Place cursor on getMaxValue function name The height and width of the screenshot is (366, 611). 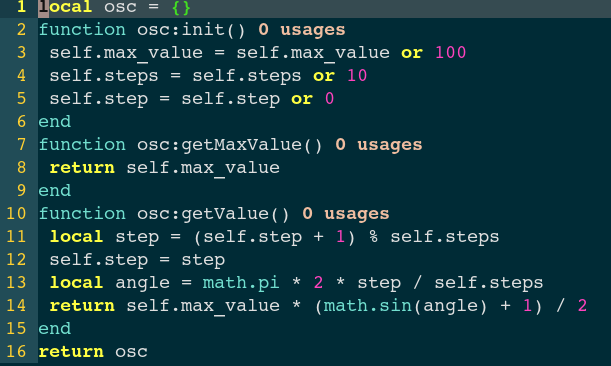[242, 145]
